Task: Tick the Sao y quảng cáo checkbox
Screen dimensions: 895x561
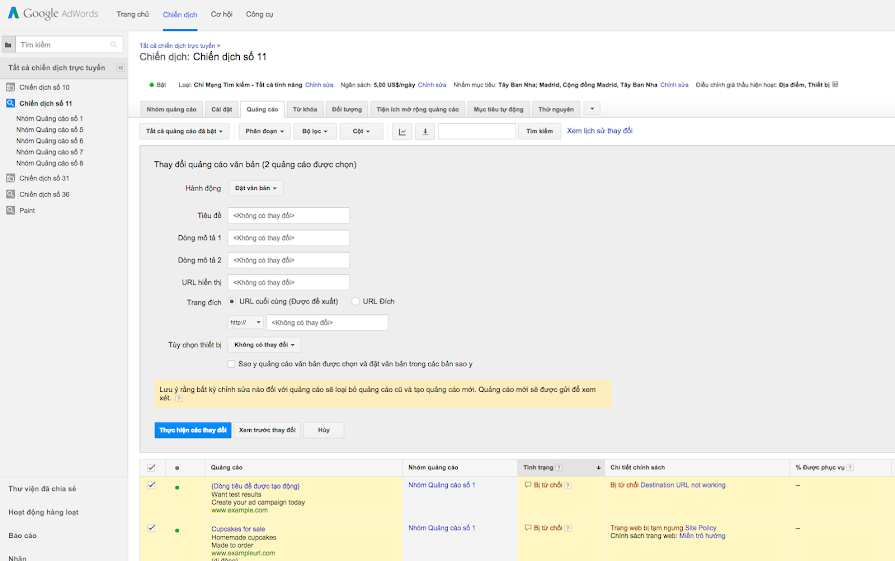Action: 232,364
